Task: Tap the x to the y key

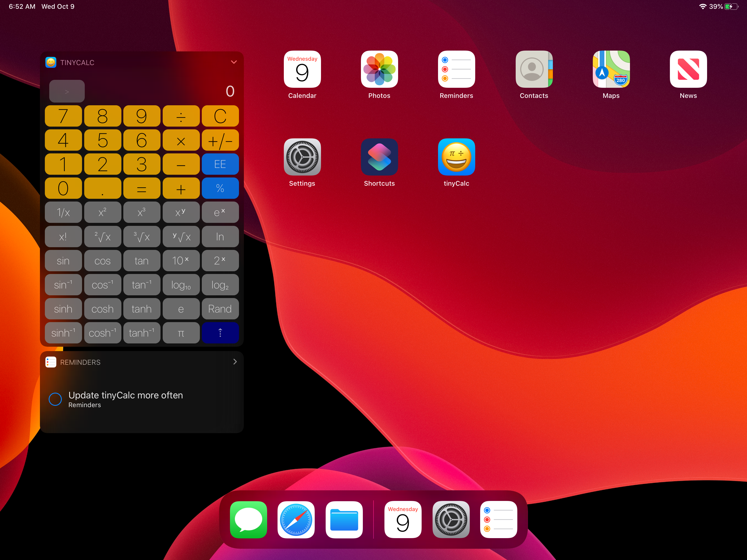Action: 181,212
